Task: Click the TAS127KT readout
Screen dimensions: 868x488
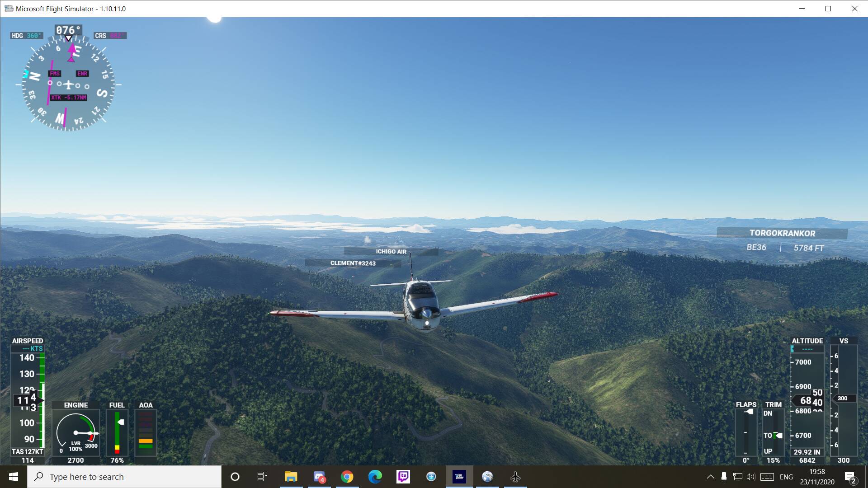Action: tap(28, 452)
